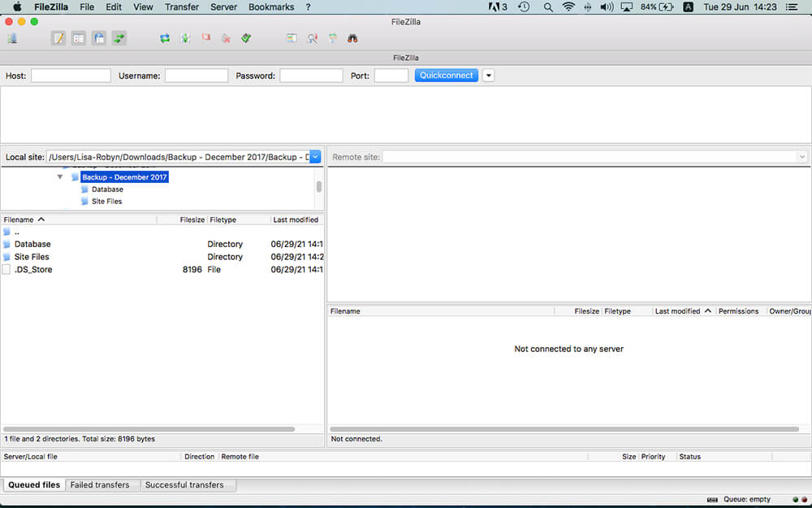
Task: Toggle the message log display
Action: (58, 38)
